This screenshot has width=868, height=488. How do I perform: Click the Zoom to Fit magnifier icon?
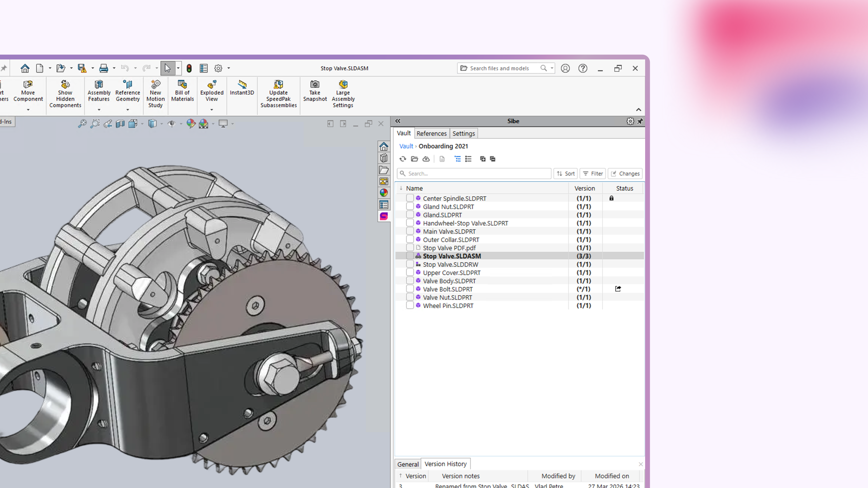pyautogui.click(x=82, y=124)
